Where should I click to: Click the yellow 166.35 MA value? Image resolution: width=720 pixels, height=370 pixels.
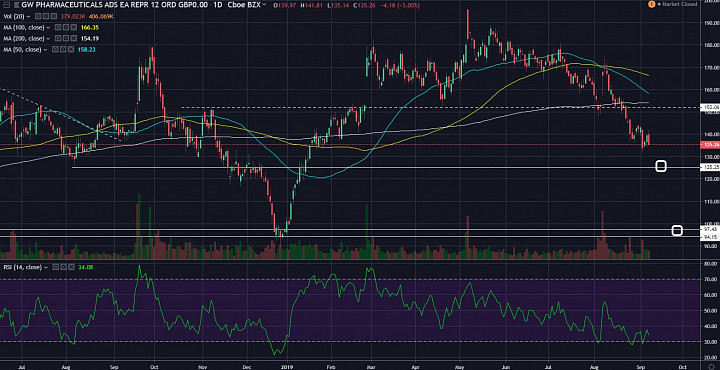pyautogui.click(x=90, y=28)
